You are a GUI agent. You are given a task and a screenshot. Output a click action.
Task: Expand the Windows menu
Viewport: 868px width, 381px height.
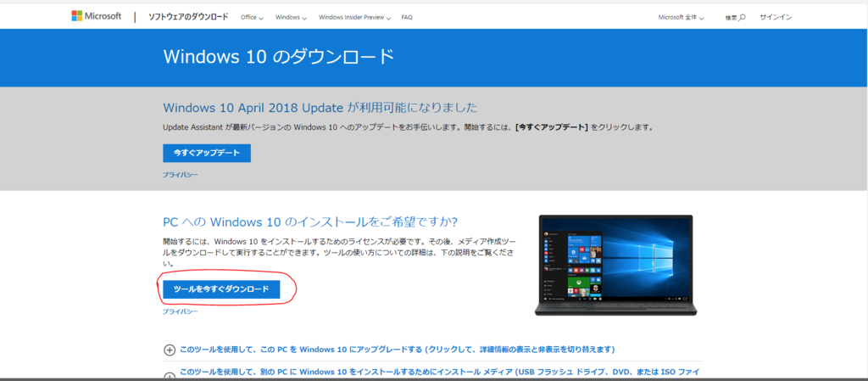(x=291, y=17)
